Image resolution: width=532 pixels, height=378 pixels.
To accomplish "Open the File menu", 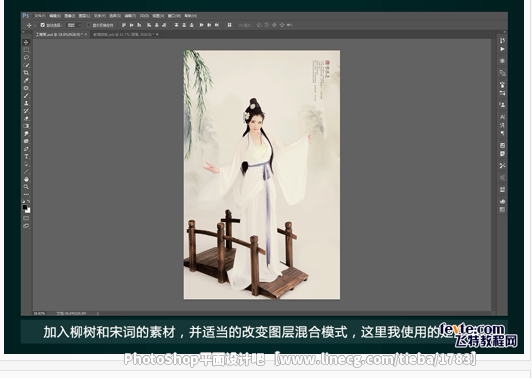I will [x=40, y=16].
